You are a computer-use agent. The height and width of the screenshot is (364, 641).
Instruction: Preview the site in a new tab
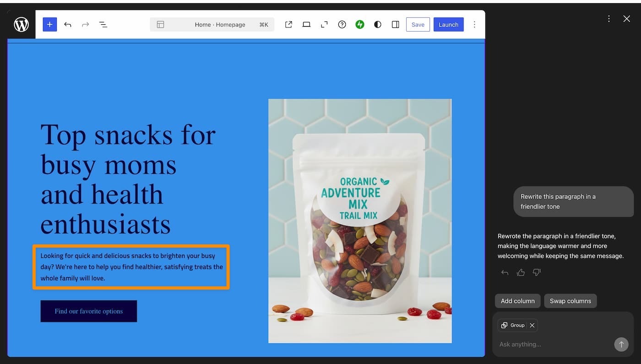point(288,24)
